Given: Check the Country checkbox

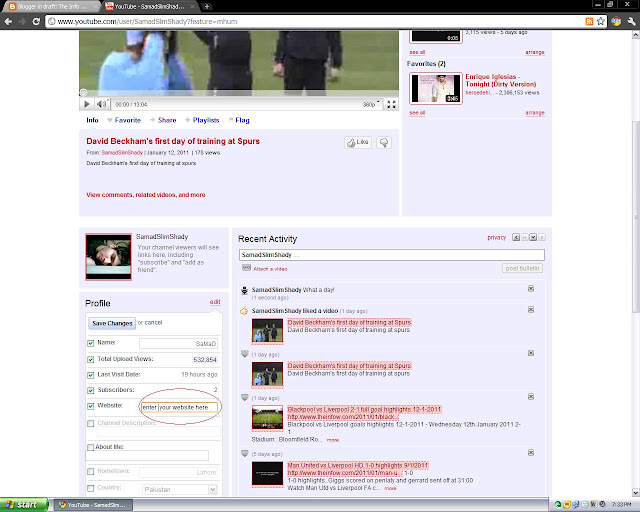Looking at the screenshot, I should tap(91, 488).
